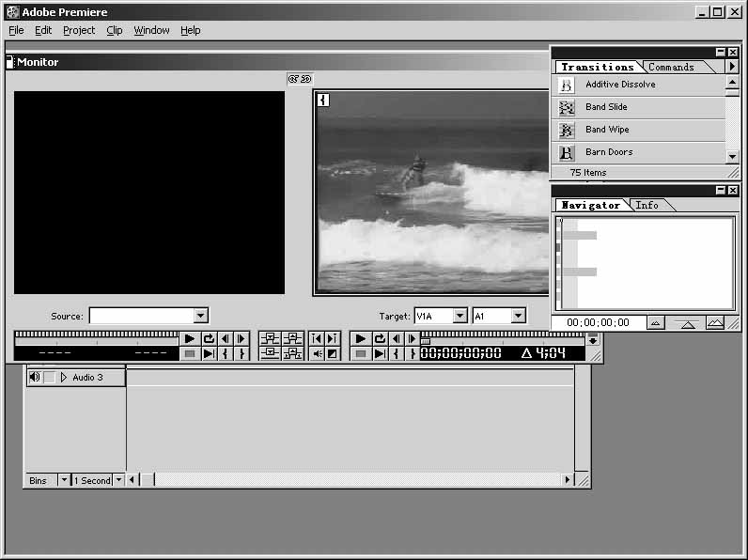Screen dimensions: 748x560
Task: Open the Target V1A video track dropdown
Action: [460, 317]
